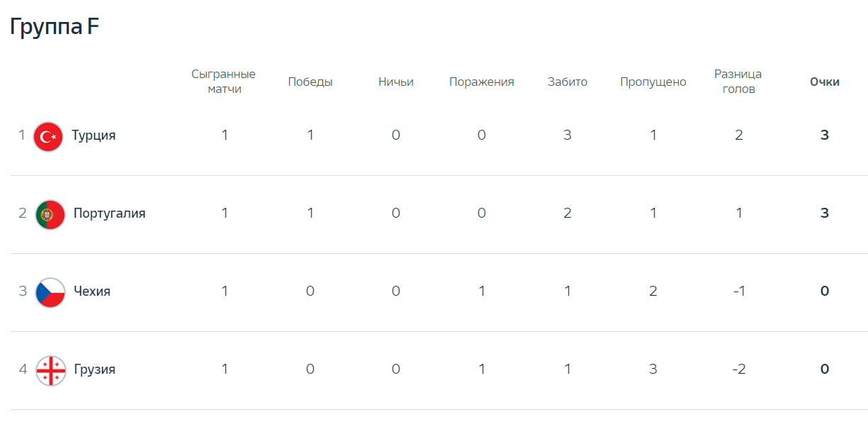Click the Группа F heading
The width and height of the screenshot is (868, 422).
point(55,26)
